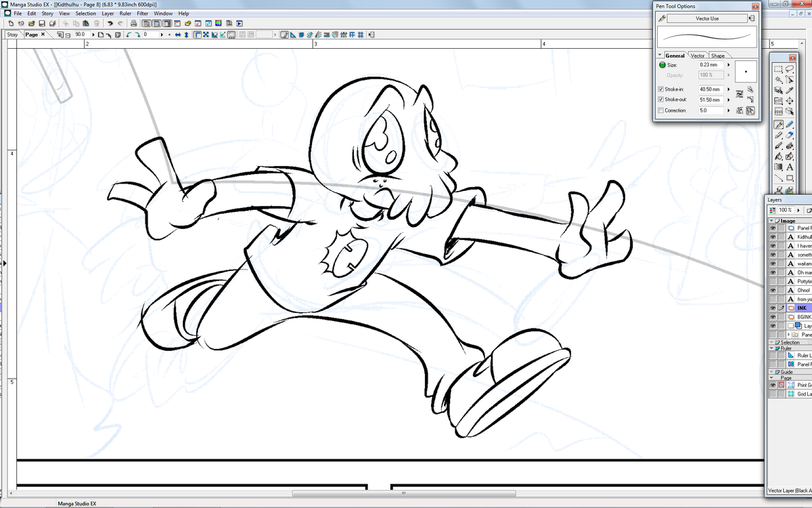Open the File menu

(17, 13)
